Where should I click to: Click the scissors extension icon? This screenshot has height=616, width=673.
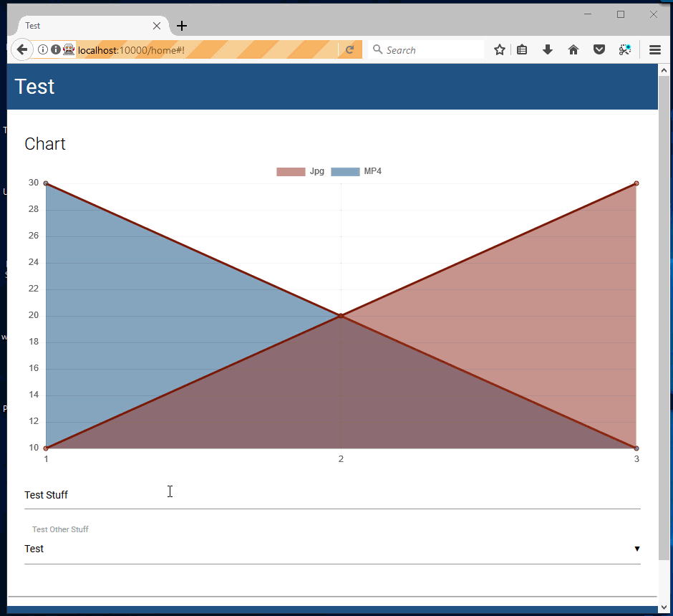[x=624, y=49]
